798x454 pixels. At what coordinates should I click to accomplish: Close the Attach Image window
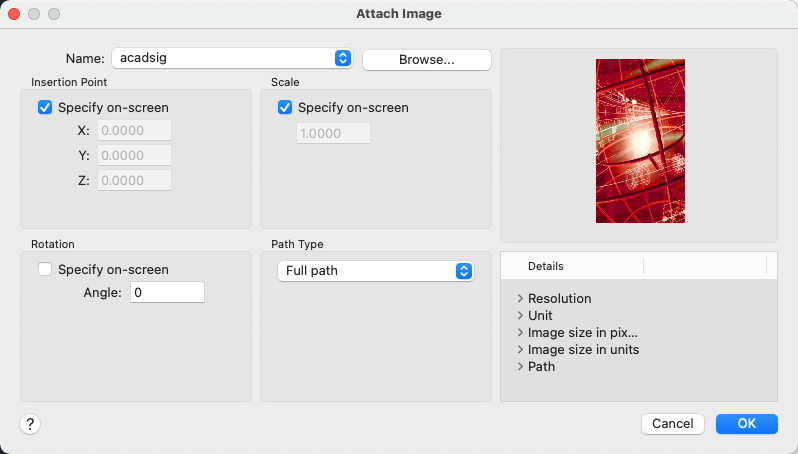pyautogui.click(x=14, y=14)
